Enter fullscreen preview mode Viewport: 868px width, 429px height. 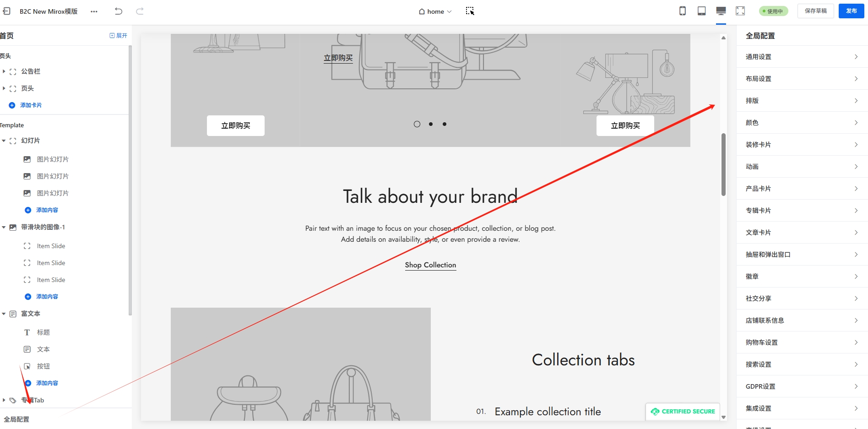click(740, 11)
